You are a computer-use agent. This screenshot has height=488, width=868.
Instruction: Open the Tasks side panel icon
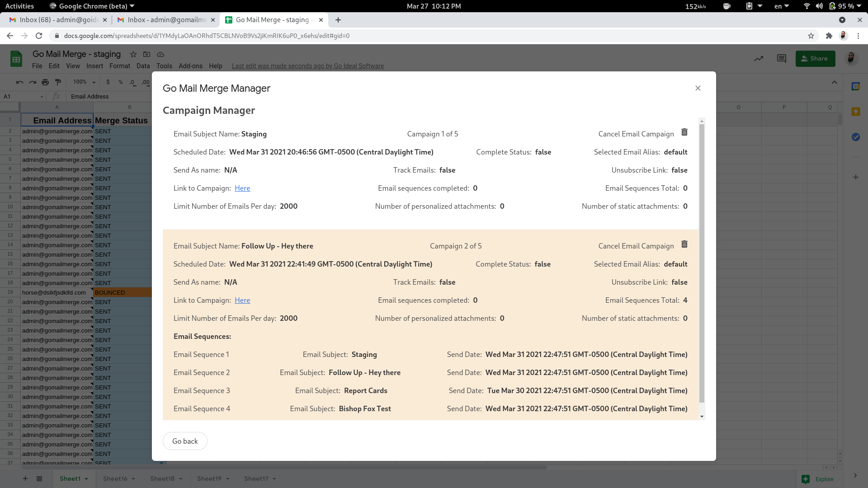(855, 137)
